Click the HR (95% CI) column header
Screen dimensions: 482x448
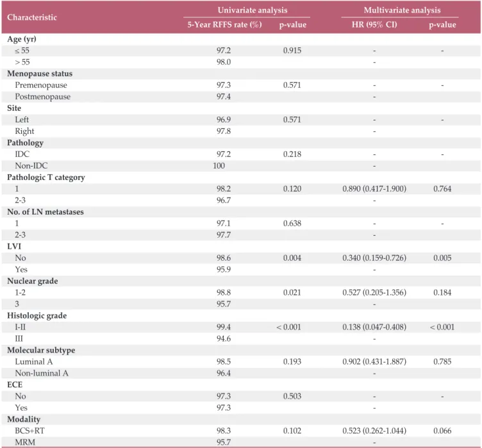coord(374,24)
